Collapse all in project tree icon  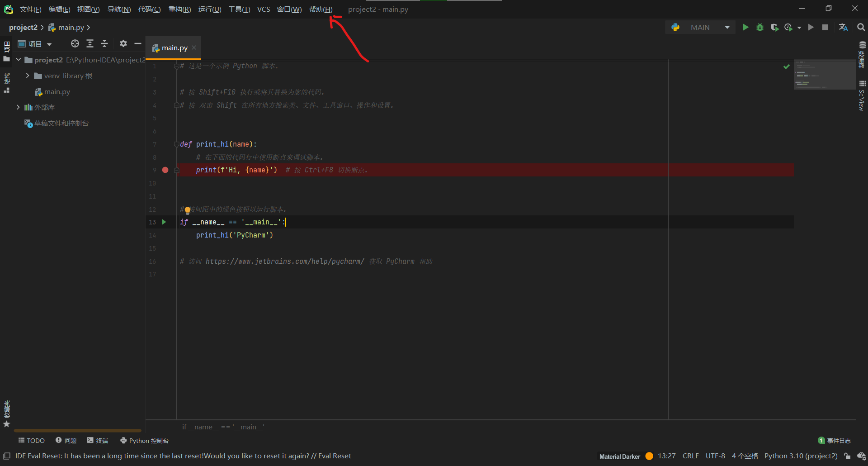coord(104,43)
